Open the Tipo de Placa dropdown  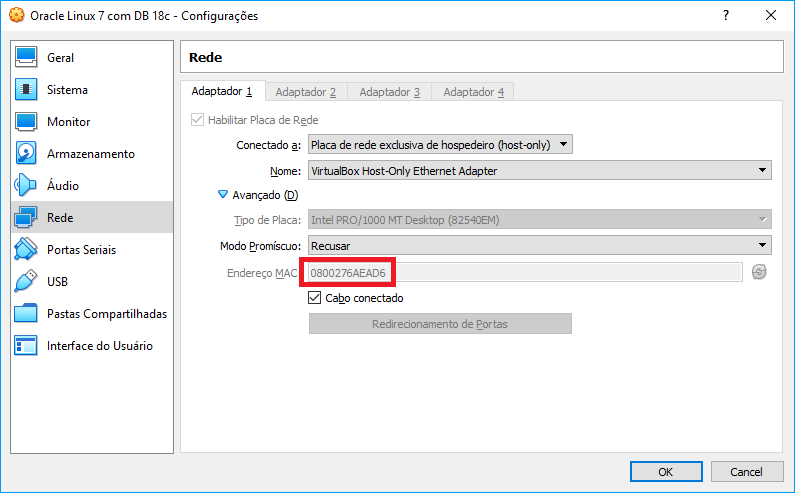[540, 220]
